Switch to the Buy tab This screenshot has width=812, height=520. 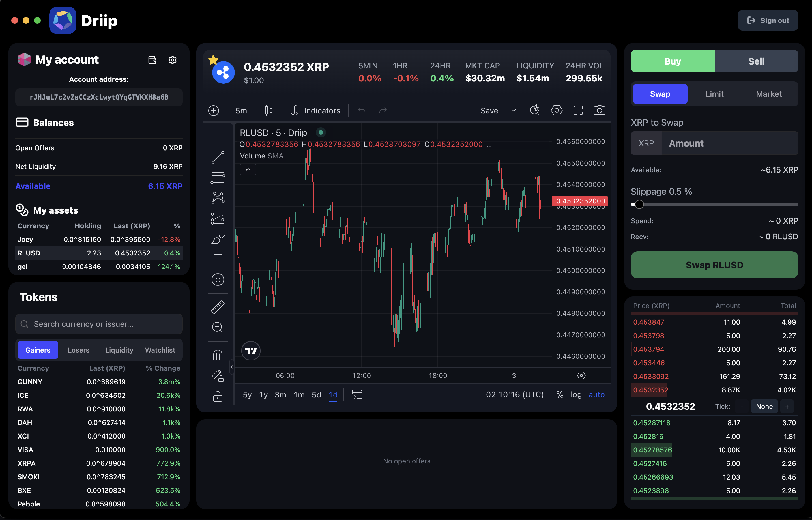point(673,61)
